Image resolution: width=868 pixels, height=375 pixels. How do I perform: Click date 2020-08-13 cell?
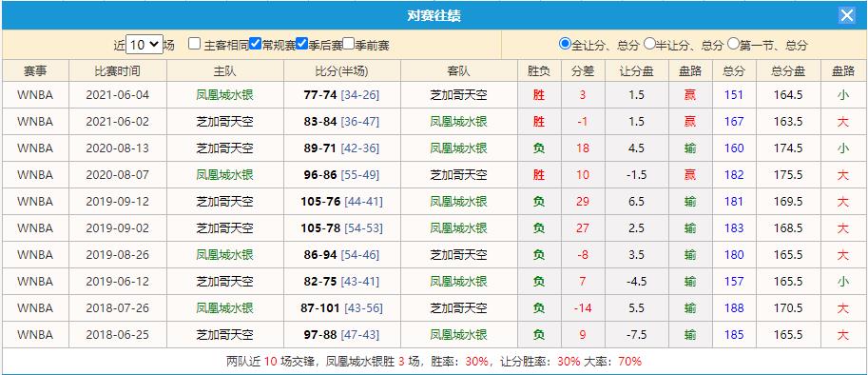pyautogui.click(x=117, y=148)
